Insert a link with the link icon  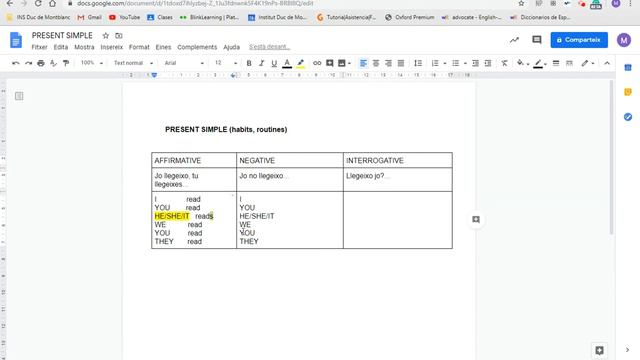[x=317, y=63]
